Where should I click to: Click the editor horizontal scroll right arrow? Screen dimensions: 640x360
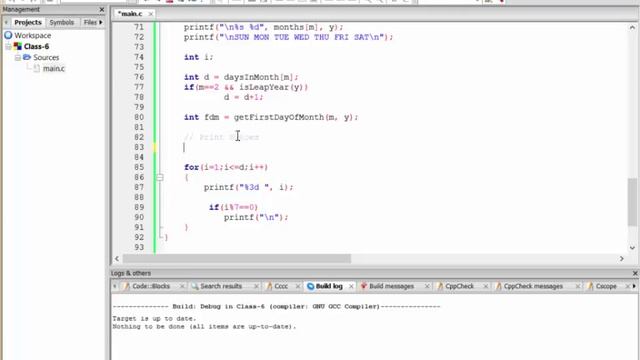(x=622, y=258)
